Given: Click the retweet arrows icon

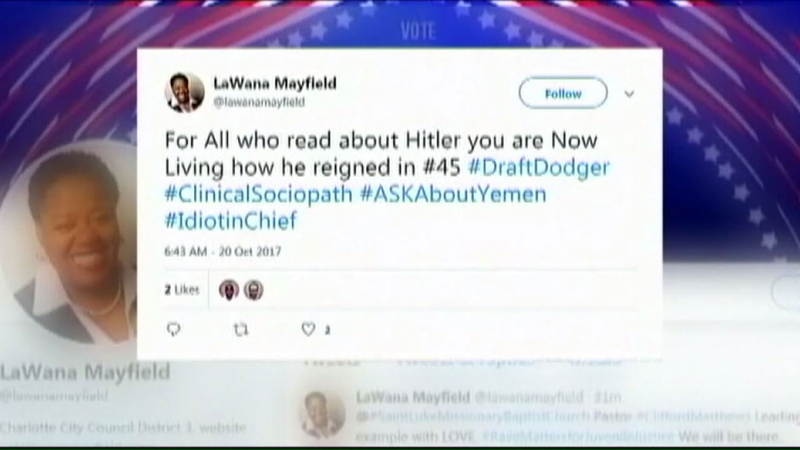Looking at the screenshot, I should [x=241, y=330].
